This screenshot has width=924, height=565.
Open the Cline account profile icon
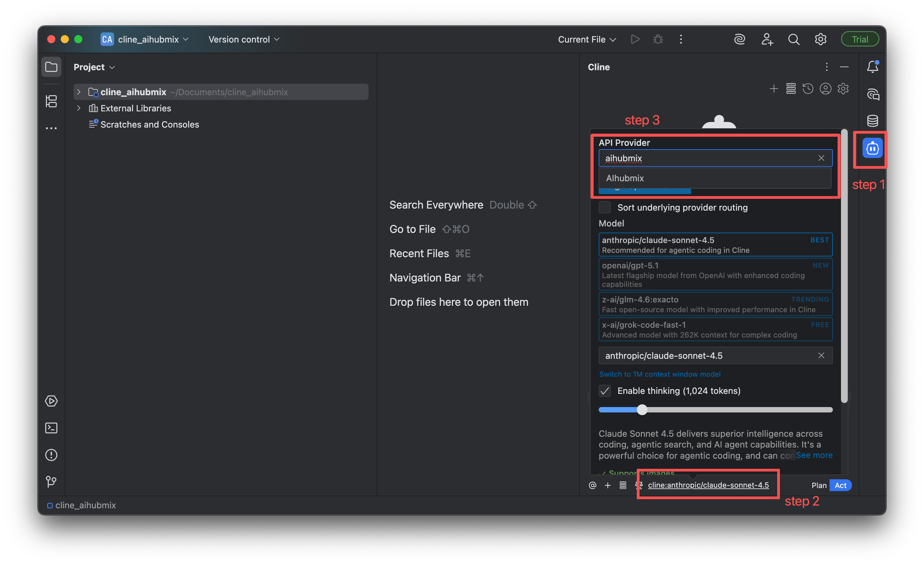[x=825, y=89]
